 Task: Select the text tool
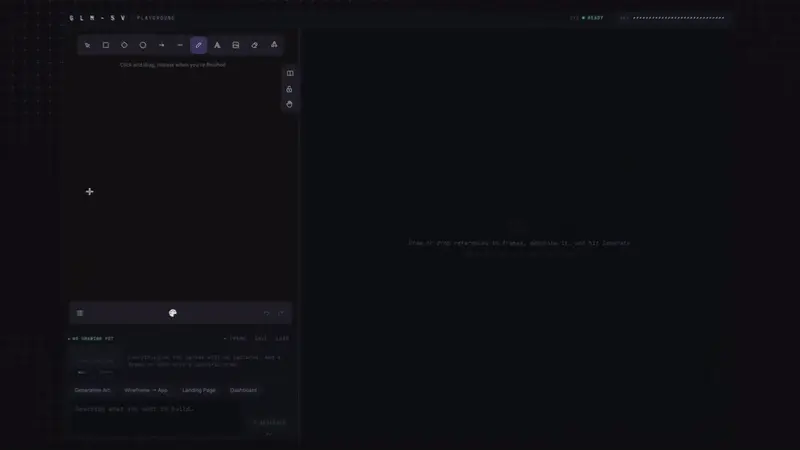click(x=217, y=45)
